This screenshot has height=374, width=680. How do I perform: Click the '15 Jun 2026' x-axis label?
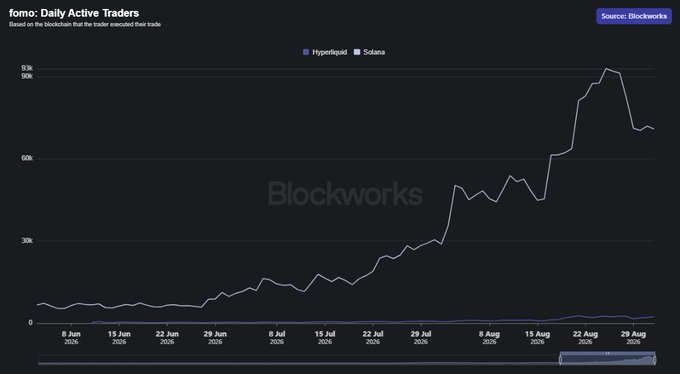tap(119, 338)
